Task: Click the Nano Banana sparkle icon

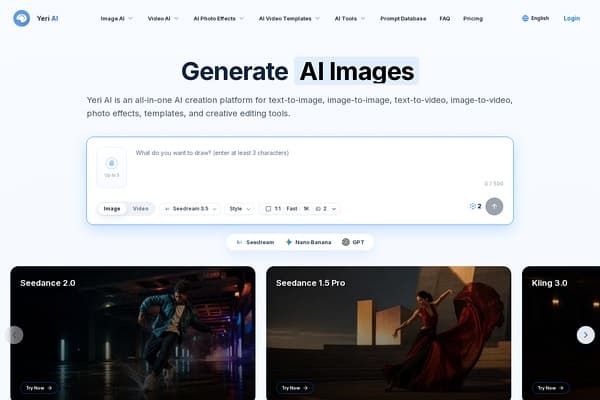Action: click(289, 242)
